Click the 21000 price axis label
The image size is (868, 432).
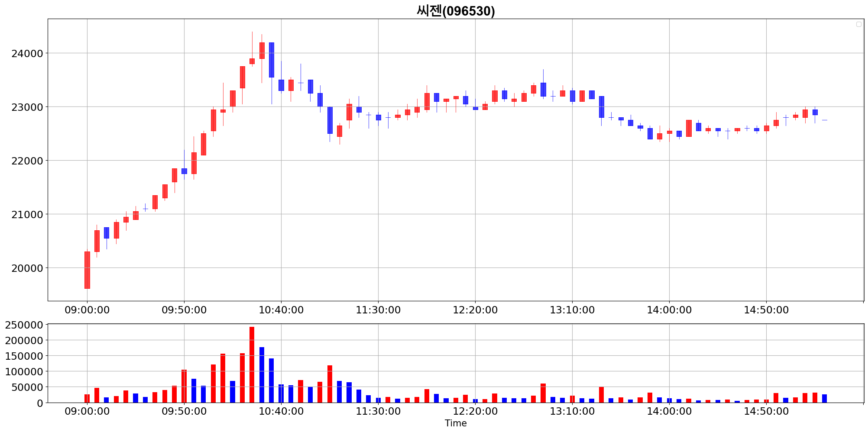tap(27, 215)
